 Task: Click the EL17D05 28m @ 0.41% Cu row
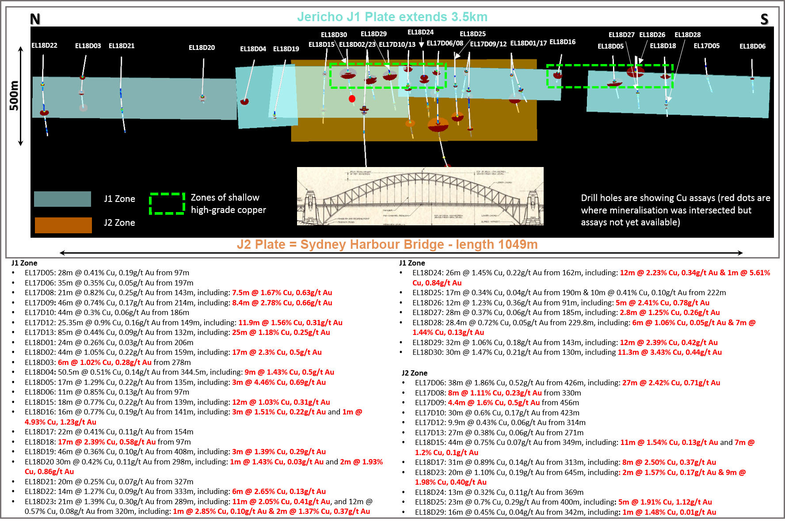pos(107,273)
